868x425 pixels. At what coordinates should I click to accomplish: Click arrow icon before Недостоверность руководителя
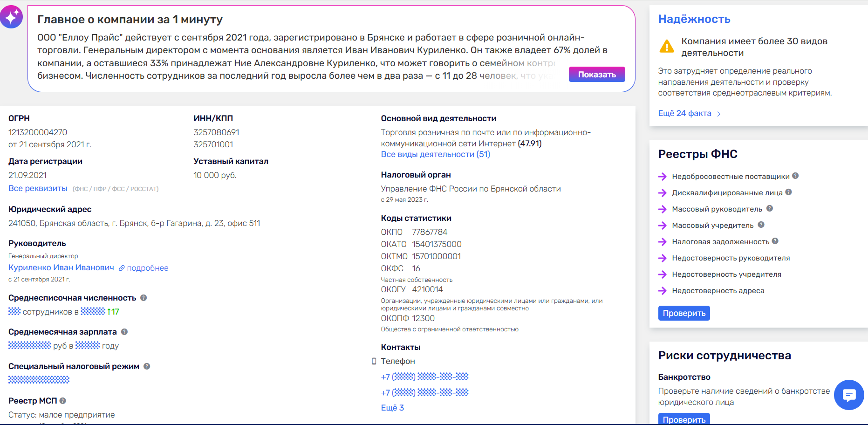pyautogui.click(x=663, y=258)
